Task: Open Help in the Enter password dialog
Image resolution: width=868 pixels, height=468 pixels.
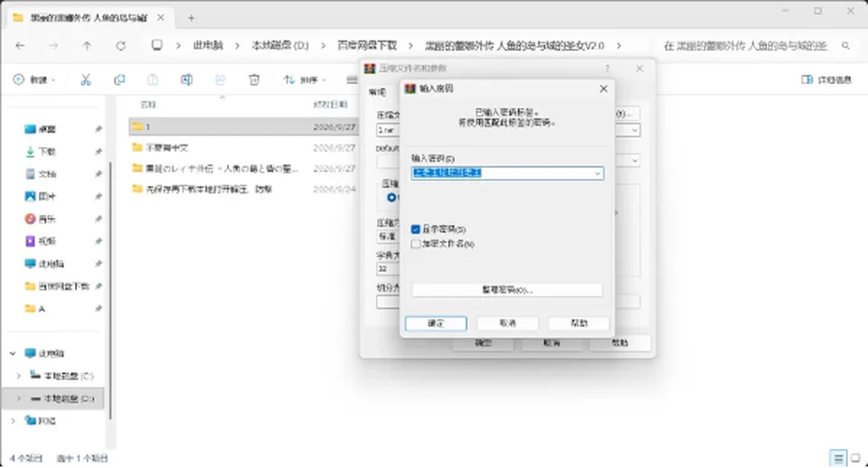Action: 579,323
